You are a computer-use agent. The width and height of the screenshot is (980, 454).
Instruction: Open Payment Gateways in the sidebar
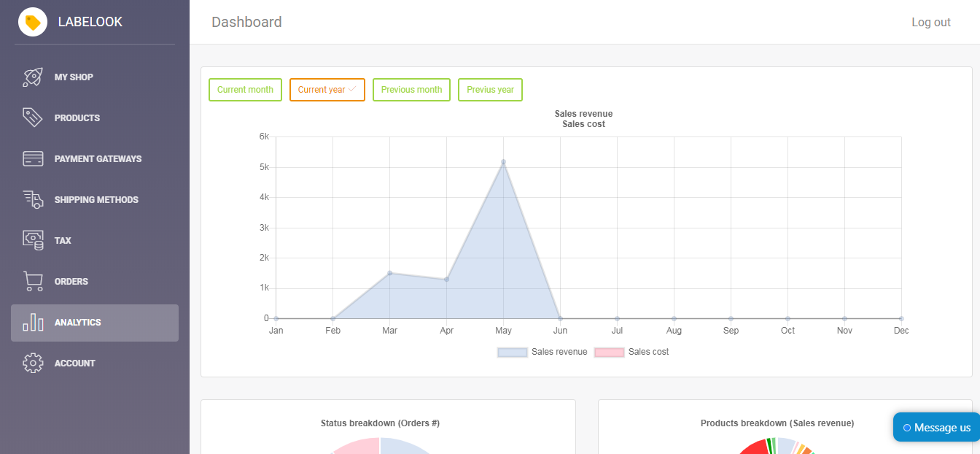click(x=95, y=158)
